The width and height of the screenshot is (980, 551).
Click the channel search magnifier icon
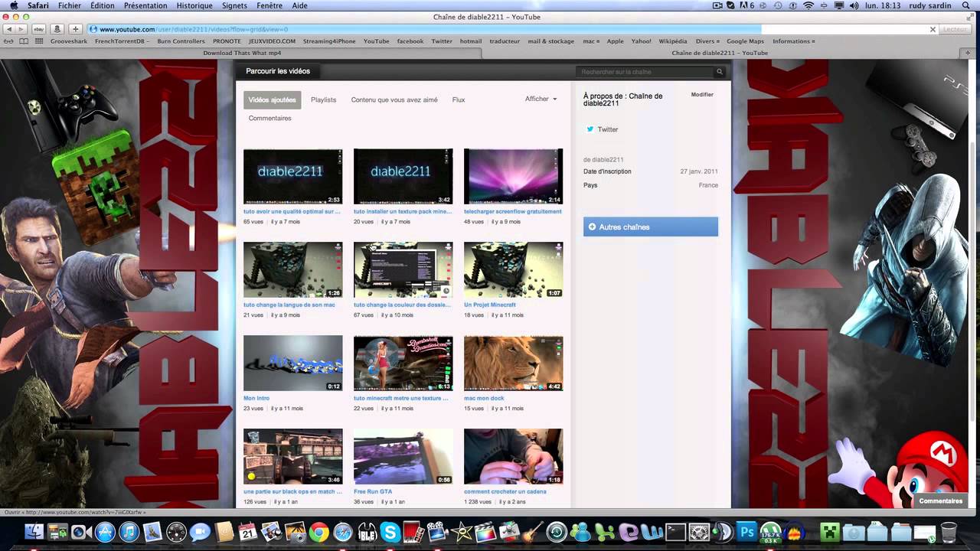720,72
